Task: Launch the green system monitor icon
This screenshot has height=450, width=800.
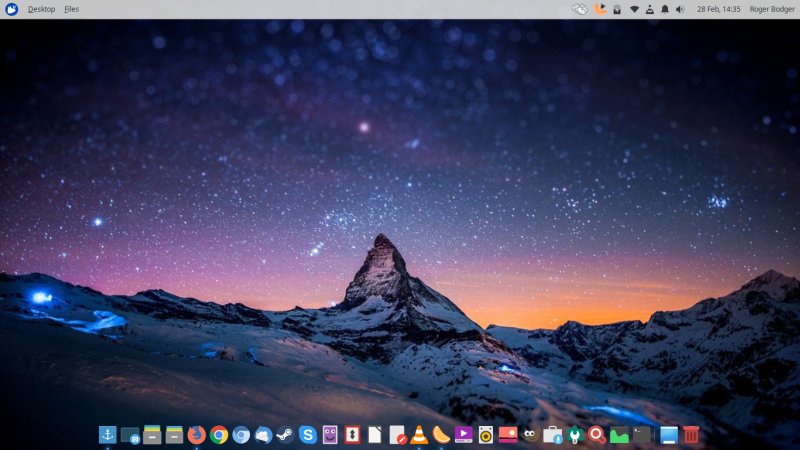Action: click(x=619, y=435)
